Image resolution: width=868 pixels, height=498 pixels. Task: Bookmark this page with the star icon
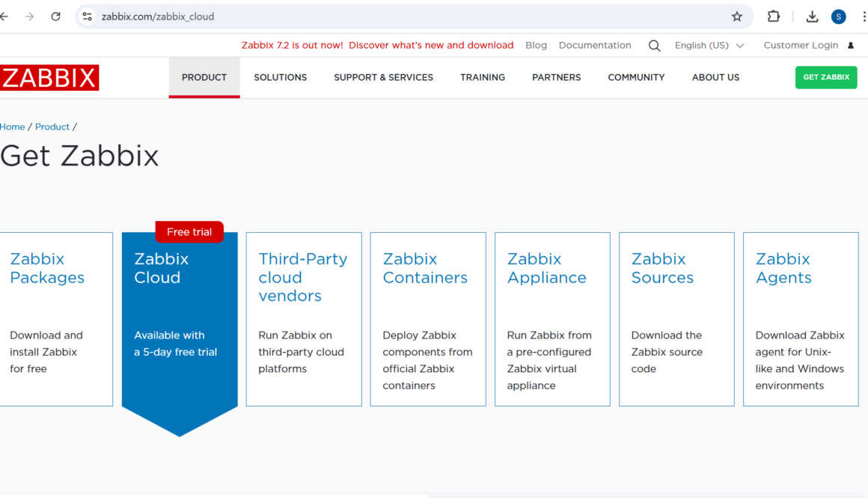pos(736,16)
